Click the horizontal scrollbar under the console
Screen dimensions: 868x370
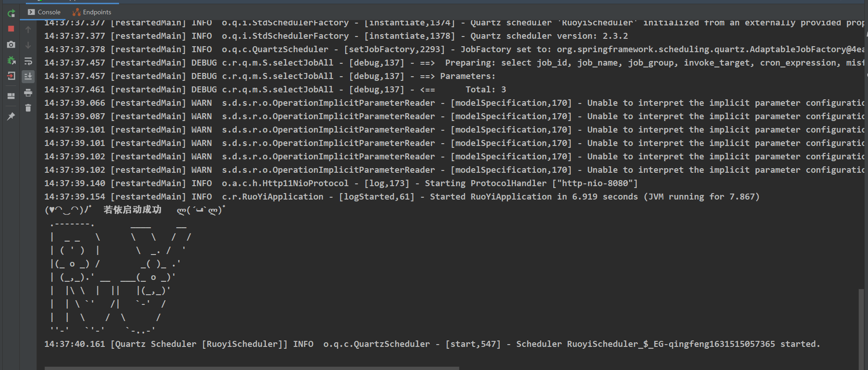(x=252, y=368)
